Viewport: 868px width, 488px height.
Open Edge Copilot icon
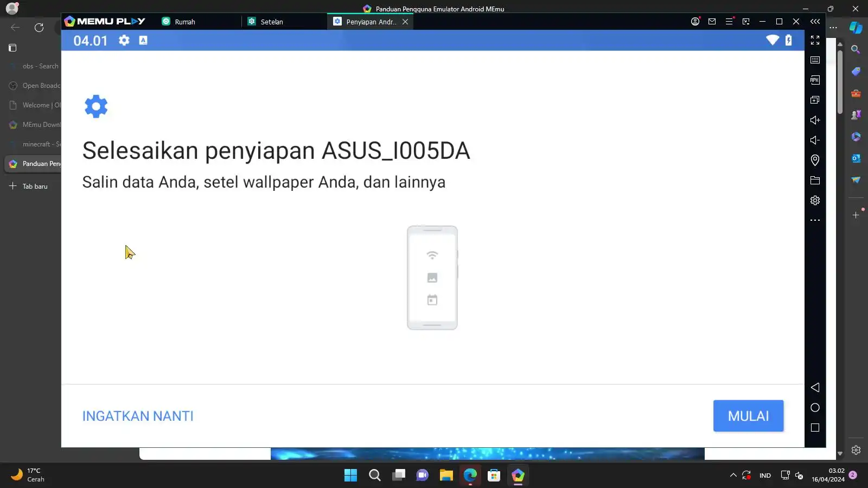pyautogui.click(x=856, y=28)
